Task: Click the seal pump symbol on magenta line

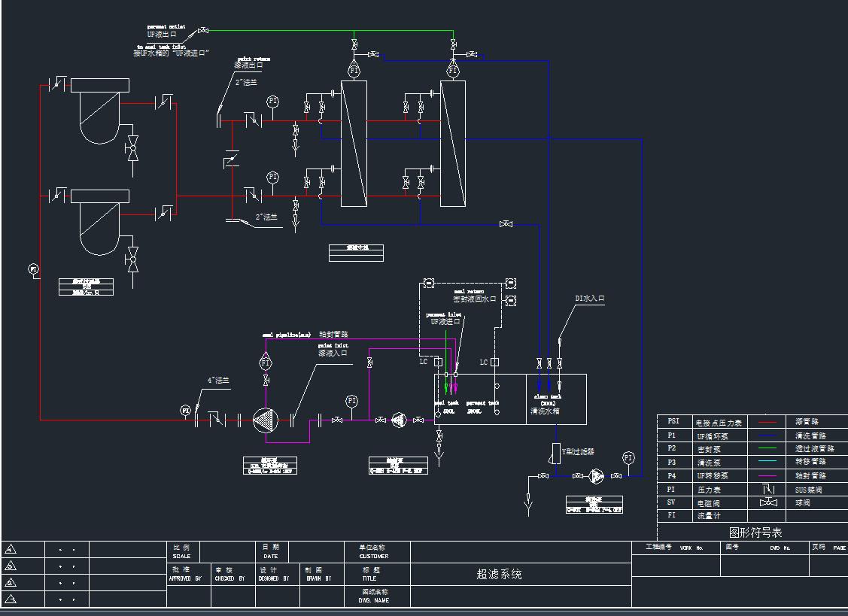Action: pos(399,420)
